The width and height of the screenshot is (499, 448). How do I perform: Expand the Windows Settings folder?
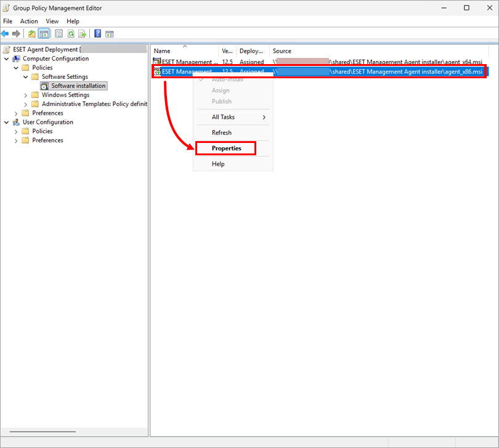(26, 95)
